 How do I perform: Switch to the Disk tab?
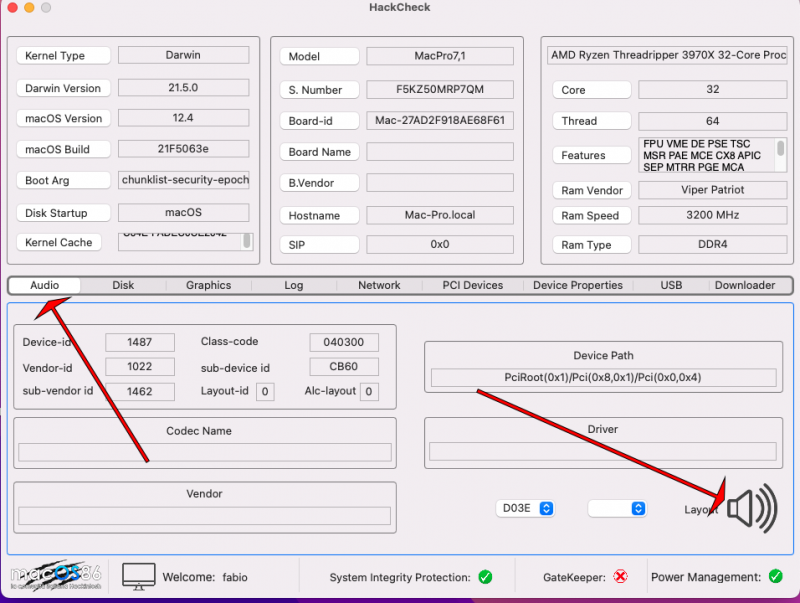(123, 285)
